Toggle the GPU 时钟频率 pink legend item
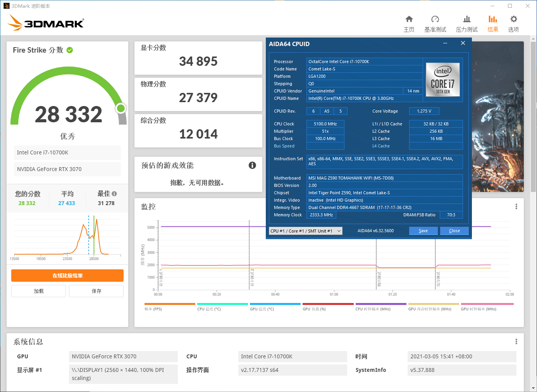The height and width of the screenshot is (392, 537). [487, 307]
